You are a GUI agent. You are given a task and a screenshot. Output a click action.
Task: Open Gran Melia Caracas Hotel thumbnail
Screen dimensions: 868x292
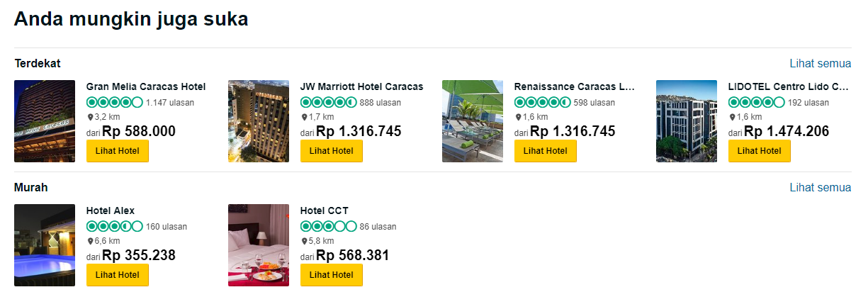coord(45,121)
